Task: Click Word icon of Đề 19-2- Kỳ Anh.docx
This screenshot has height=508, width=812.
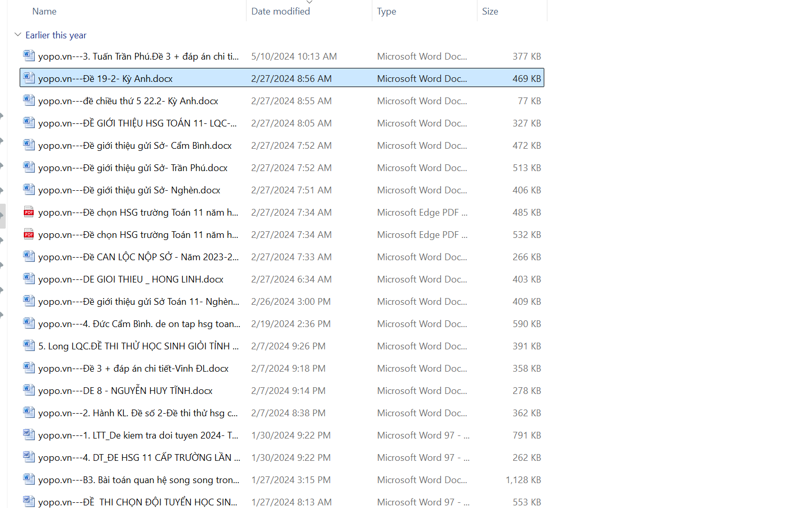Action: coord(29,78)
